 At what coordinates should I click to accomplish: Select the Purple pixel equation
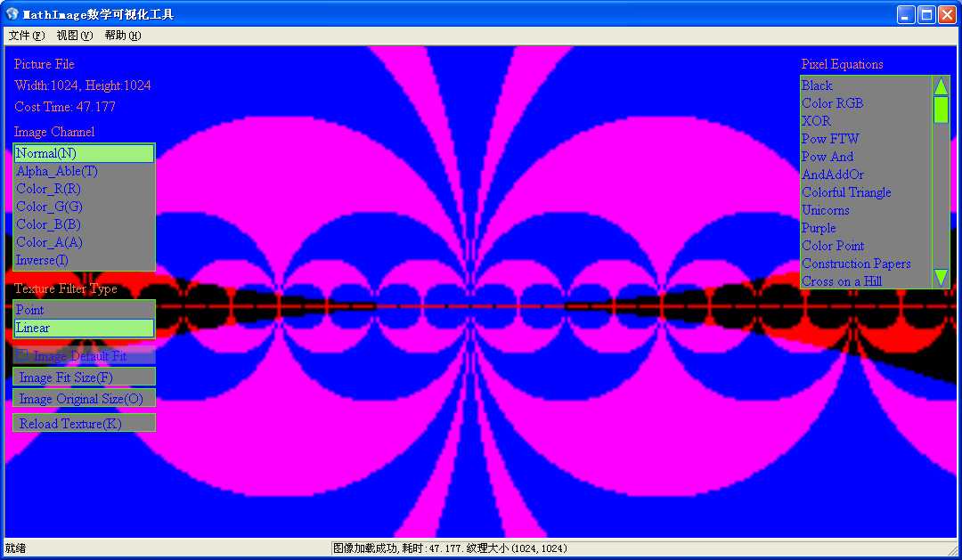[866, 228]
